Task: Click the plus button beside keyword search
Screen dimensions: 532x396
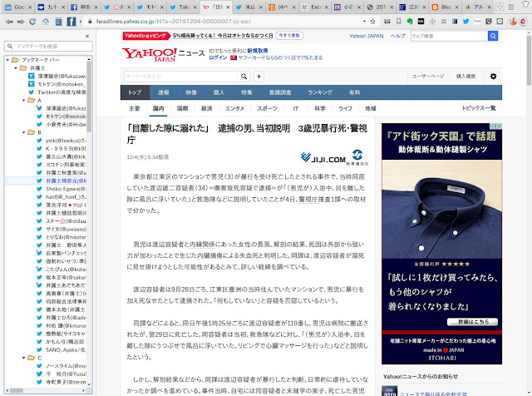Action: pyautogui.click(x=259, y=77)
